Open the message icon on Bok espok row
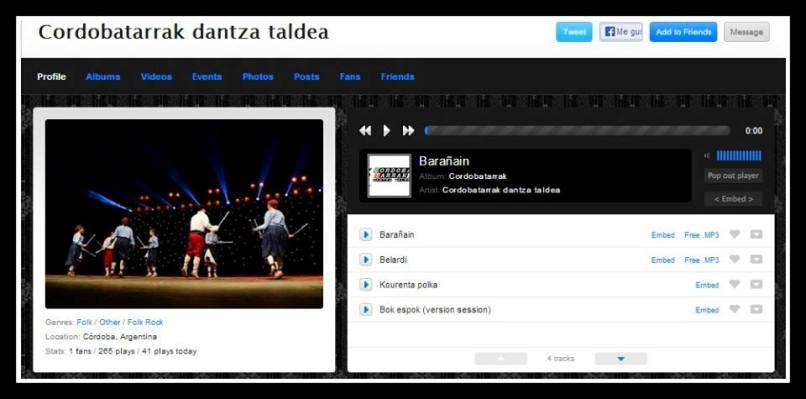 point(756,310)
